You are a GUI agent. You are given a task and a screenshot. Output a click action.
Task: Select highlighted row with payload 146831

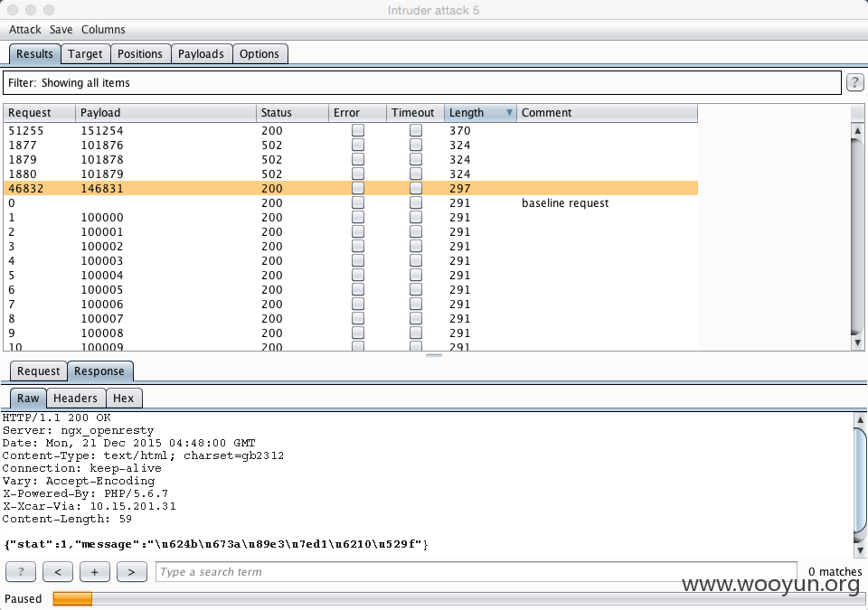click(350, 188)
